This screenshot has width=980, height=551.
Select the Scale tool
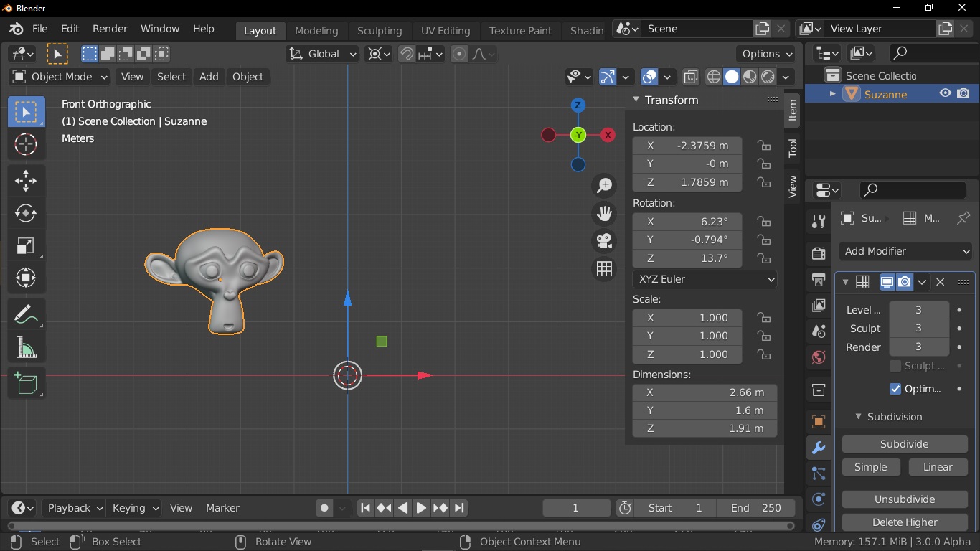(26, 245)
